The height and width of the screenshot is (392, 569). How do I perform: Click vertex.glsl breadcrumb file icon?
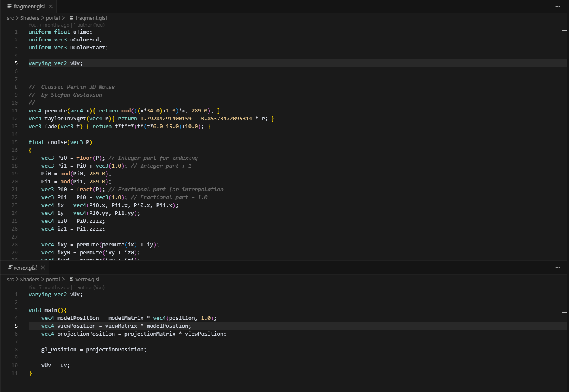(x=72, y=279)
